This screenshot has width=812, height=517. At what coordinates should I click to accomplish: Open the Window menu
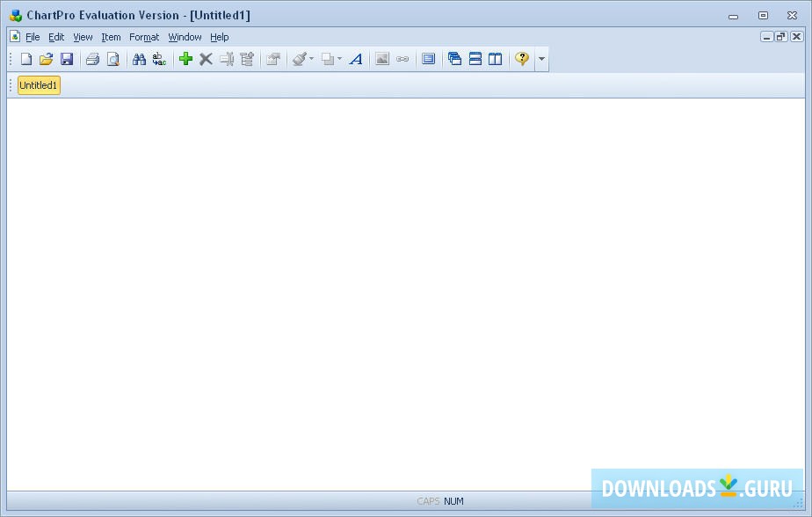click(185, 37)
